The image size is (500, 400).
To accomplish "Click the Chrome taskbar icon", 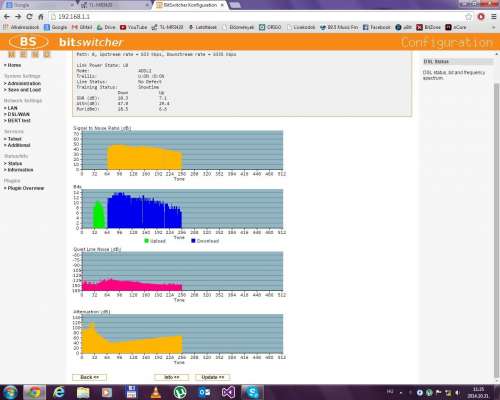I will [x=34, y=392].
